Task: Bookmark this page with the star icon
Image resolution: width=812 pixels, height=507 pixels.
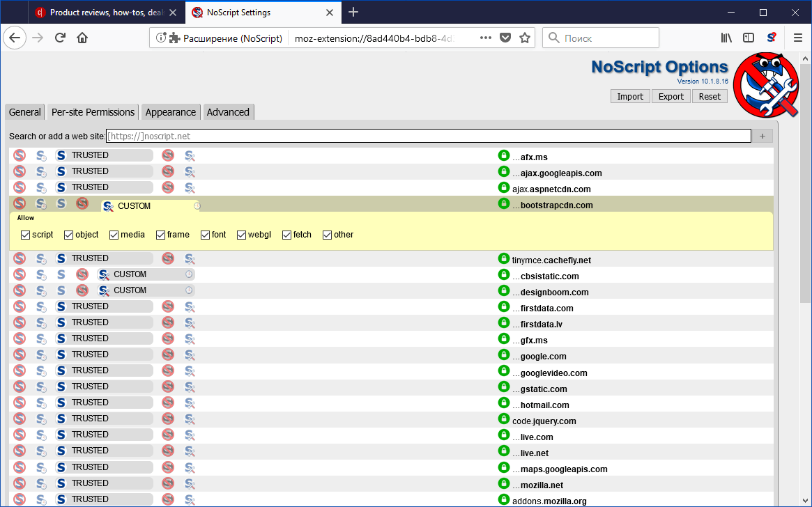Action: pos(525,38)
